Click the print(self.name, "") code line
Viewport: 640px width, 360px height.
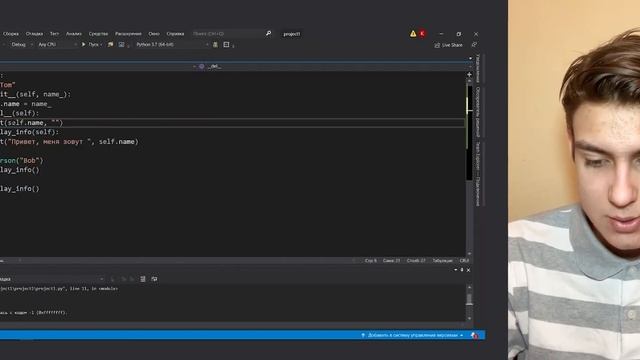tap(32, 122)
